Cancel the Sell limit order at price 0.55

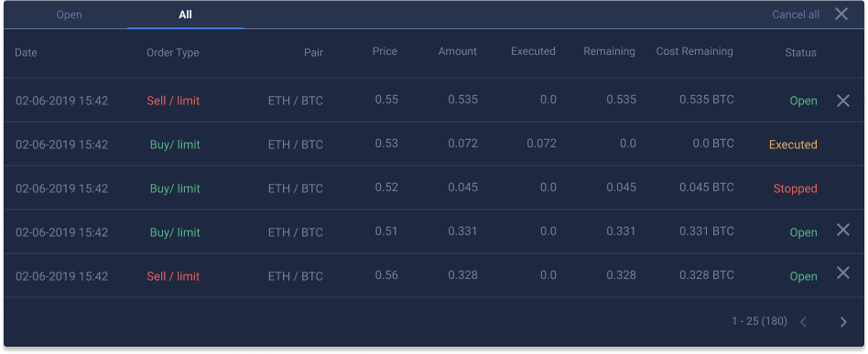pyautogui.click(x=842, y=101)
